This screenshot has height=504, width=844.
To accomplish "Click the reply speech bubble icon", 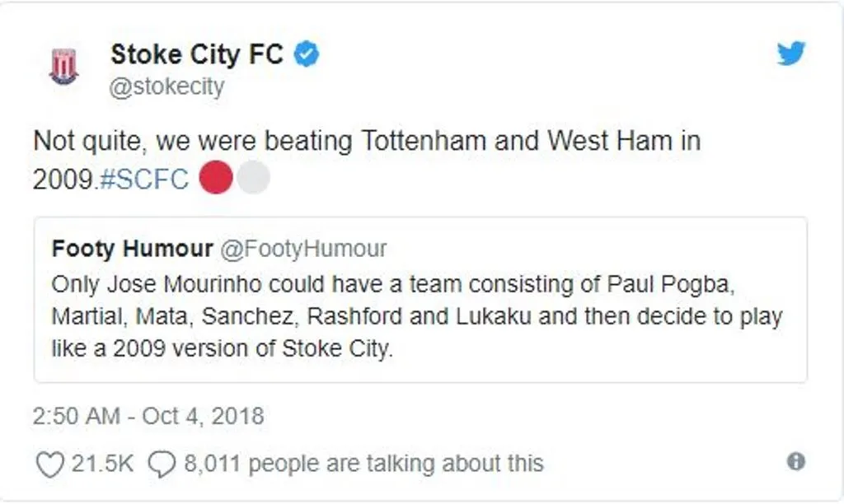I will 161,464.
